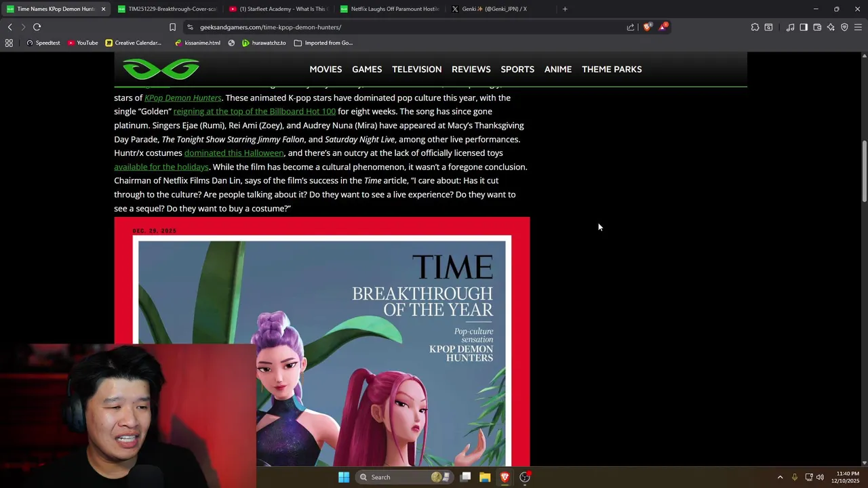The image size is (868, 488).
Task: Open the media playlist music-note icon
Action: click(790, 27)
